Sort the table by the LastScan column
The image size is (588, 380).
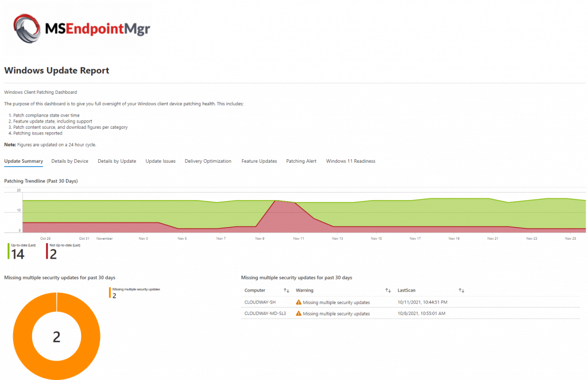point(462,290)
